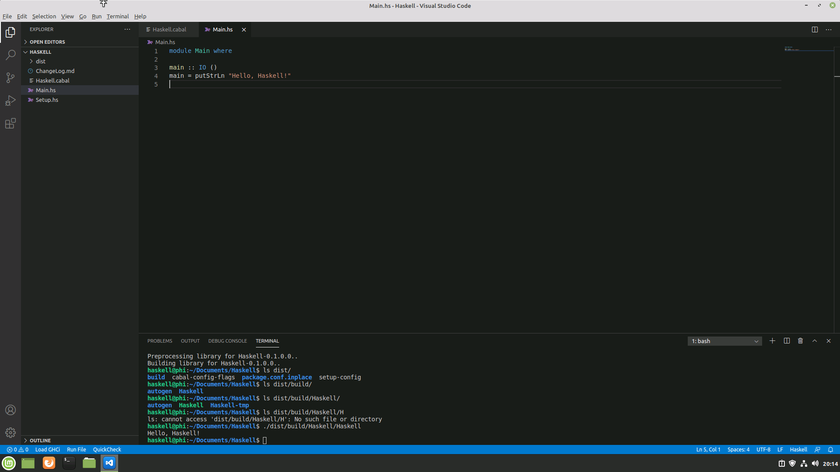Switch to the Debug Console tab
Viewport: 840px width, 472px height.
[227, 341]
